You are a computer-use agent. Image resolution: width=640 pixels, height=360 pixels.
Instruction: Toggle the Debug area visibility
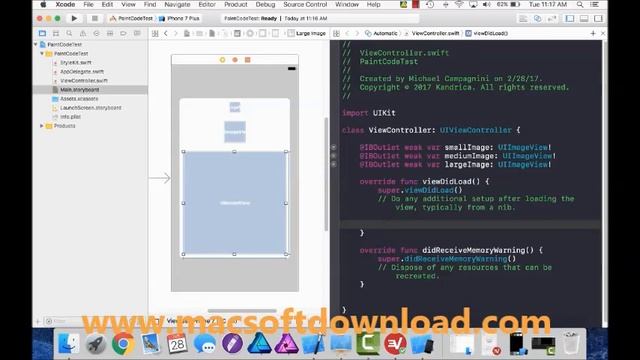(584, 19)
